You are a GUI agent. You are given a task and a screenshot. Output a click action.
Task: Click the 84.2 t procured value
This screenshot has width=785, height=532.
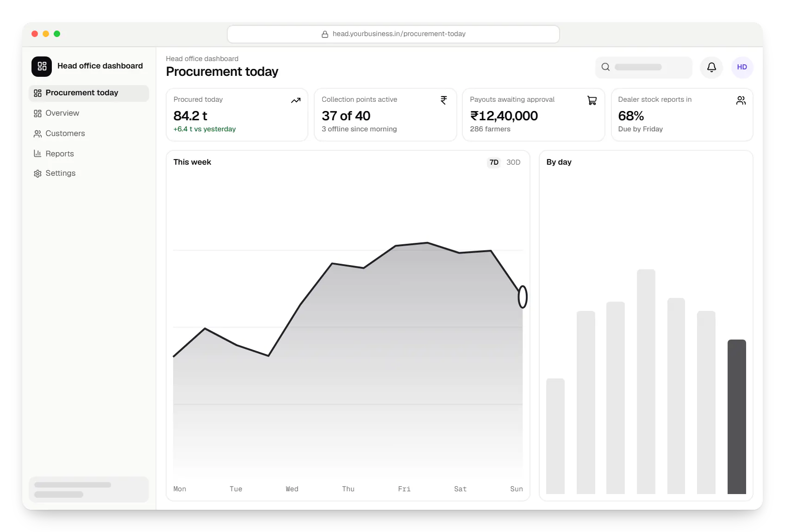pyautogui.click(x=190, y=116)
